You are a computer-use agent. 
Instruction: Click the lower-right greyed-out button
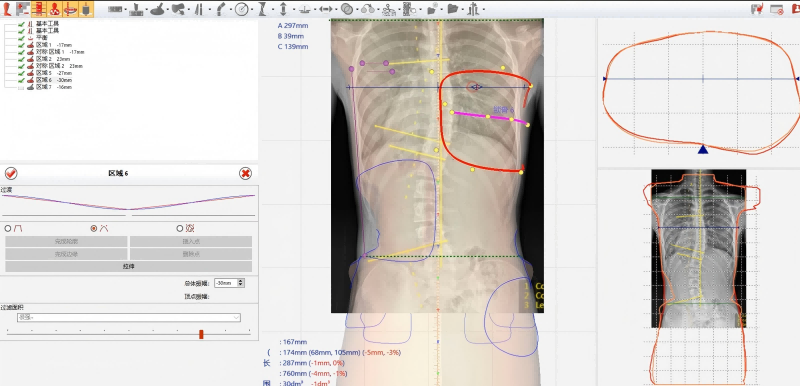pyautogui.click(x=191, y=254)
